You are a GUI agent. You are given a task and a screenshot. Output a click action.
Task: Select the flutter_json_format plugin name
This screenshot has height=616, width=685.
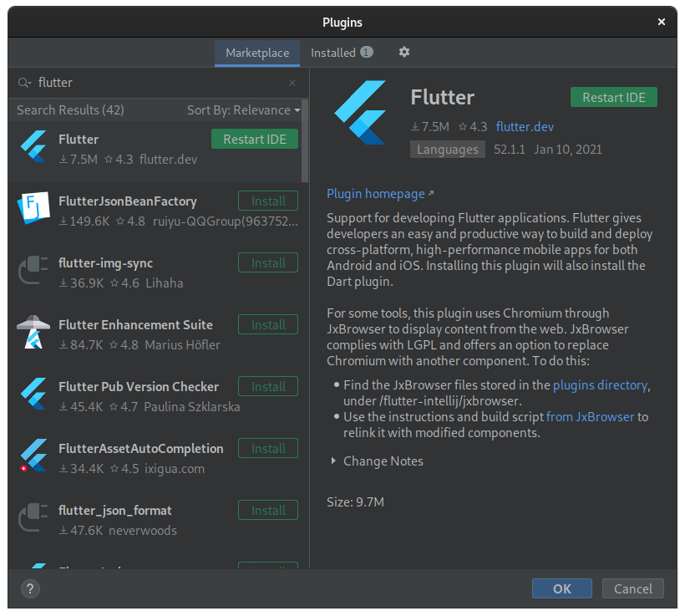(x=115, y=511)
